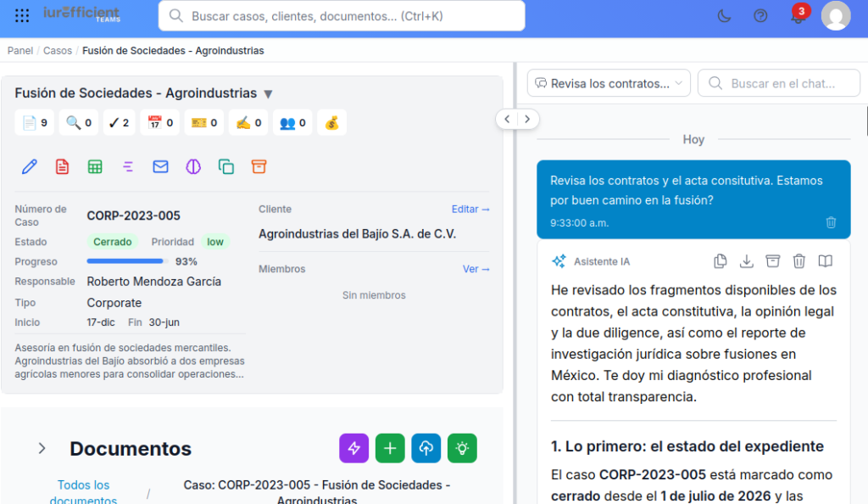This screenshot has width=868, height=504.
Task: Open the help question mark icon
Action: [760, 16]
